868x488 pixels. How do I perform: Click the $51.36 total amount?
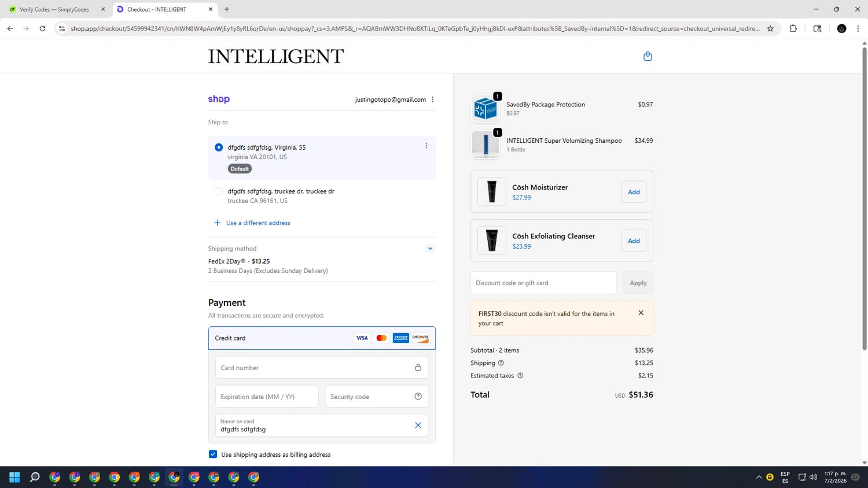[x=641, y=395]
